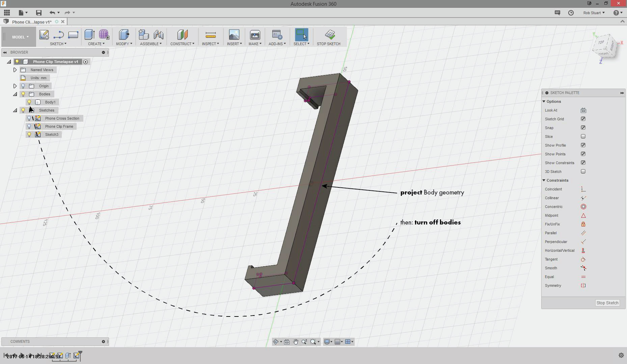Screen dimensions: 627x364
Task: Apply the Tangent constraint
Action: (x=583, y=259)
